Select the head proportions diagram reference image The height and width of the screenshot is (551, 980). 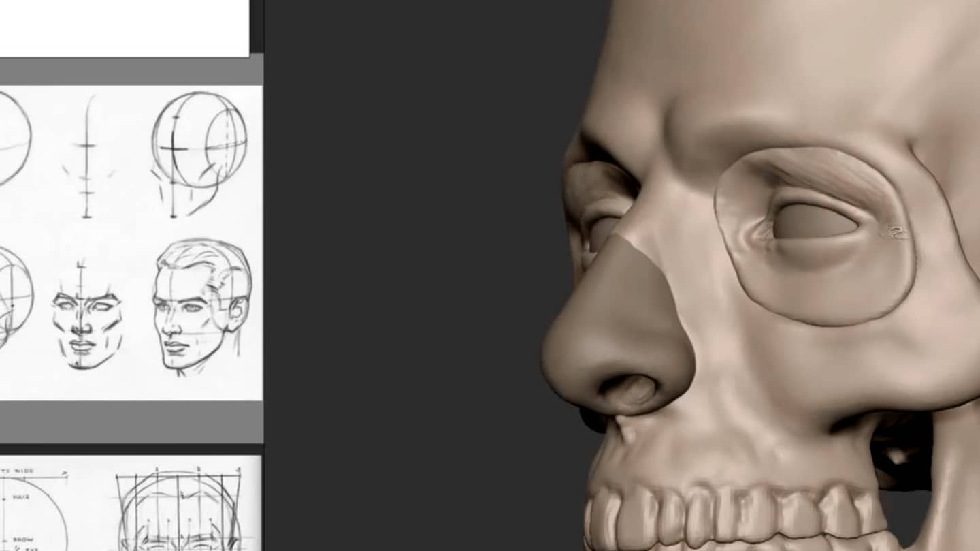click(x=131, y=503)
